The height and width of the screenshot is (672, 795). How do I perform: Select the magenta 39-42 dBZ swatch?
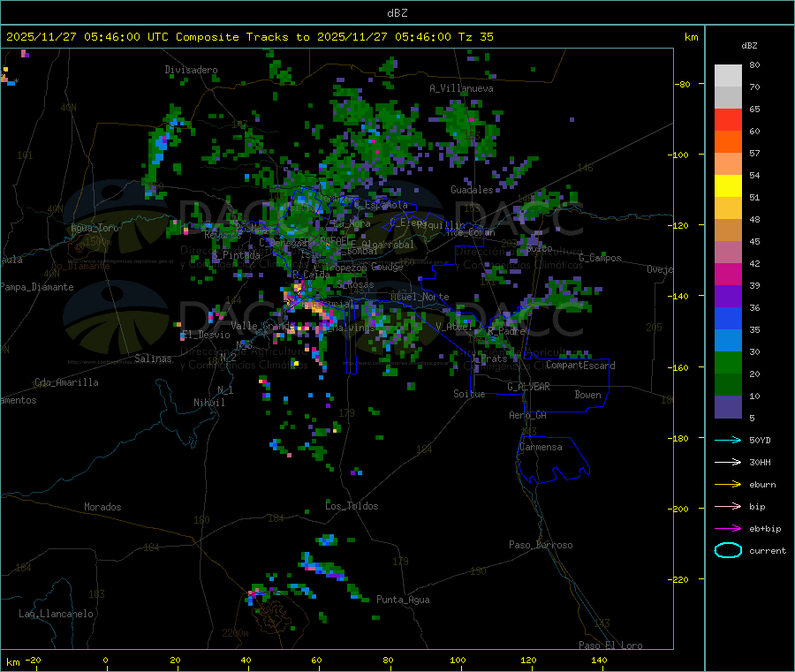pyautogui.click(x=728, y=274)
